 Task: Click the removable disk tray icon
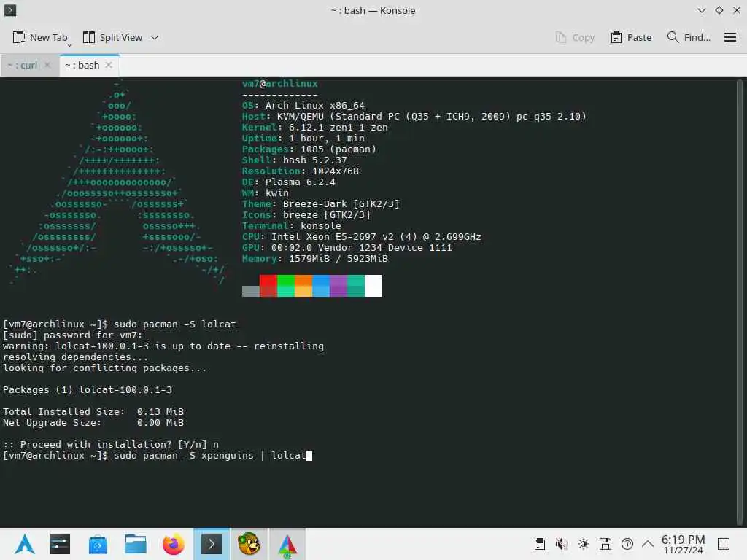click(x=605, y=544)
